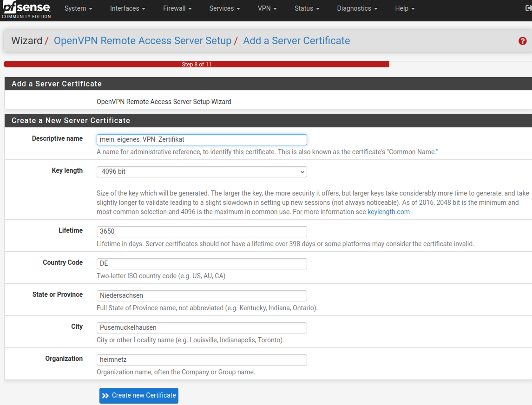Open the Firewall menu
Viewport: 532px width, 405px height.
(177, 8)
